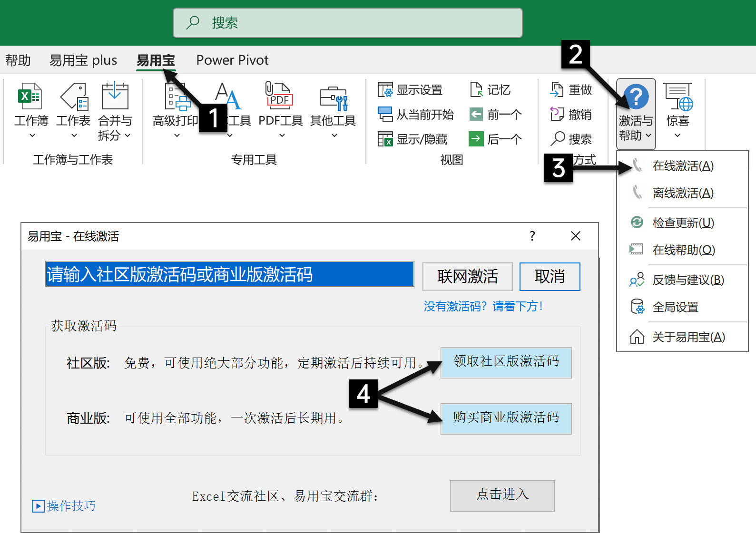Switch to the 易用宝 plus tab
Screen dimensions: 756x533
click(83, 60)
